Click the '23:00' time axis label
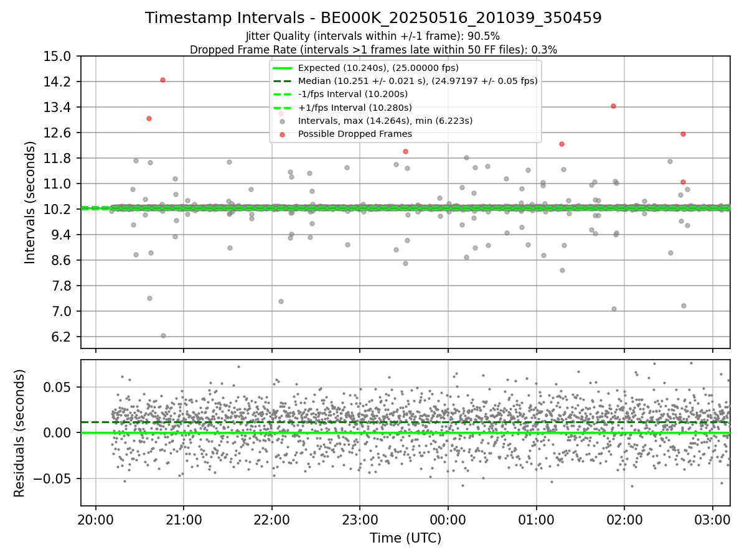The image size is (747, 560). 360,520
